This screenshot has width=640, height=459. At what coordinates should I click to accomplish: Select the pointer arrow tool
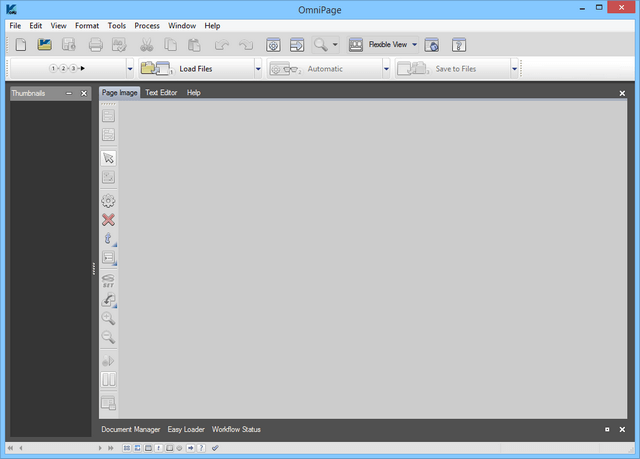108,158
